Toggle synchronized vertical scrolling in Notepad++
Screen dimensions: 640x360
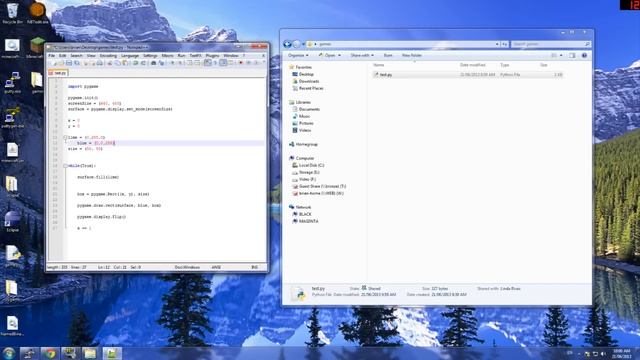click(x=189, y=63)
